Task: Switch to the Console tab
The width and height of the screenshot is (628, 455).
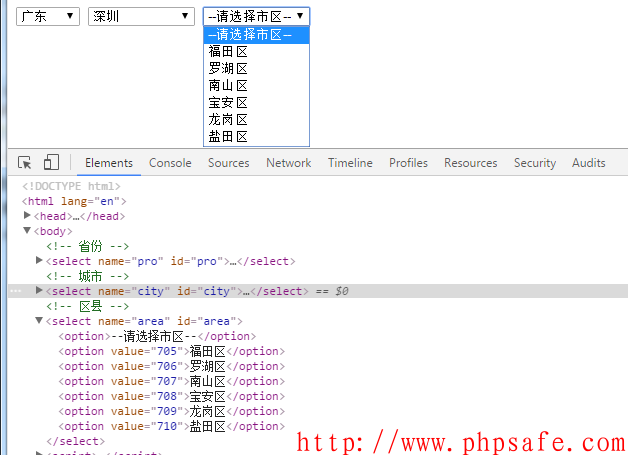Action: (x=170, y=163)
